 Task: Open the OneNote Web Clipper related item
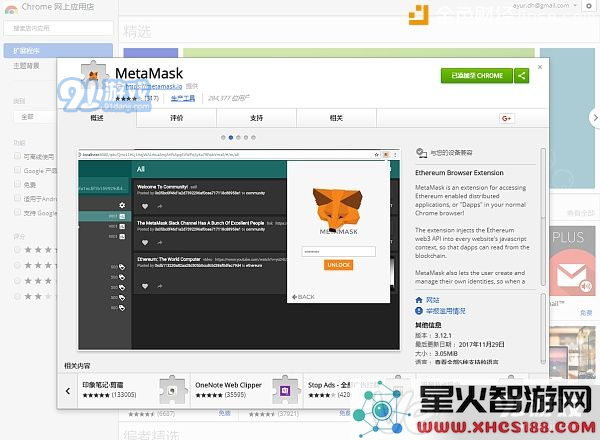(x=247, y=390)
